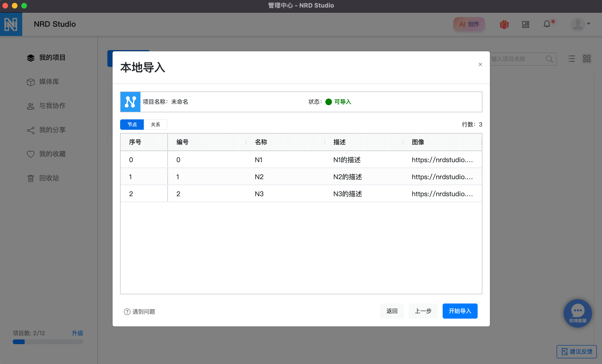Click the project count progress bar
602x364 pixels.
coord(48,342)
